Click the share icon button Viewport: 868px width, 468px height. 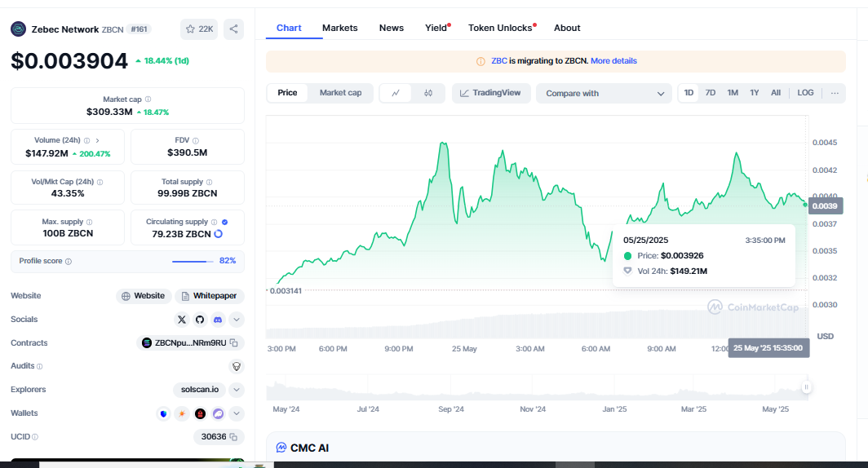[233, 29]
